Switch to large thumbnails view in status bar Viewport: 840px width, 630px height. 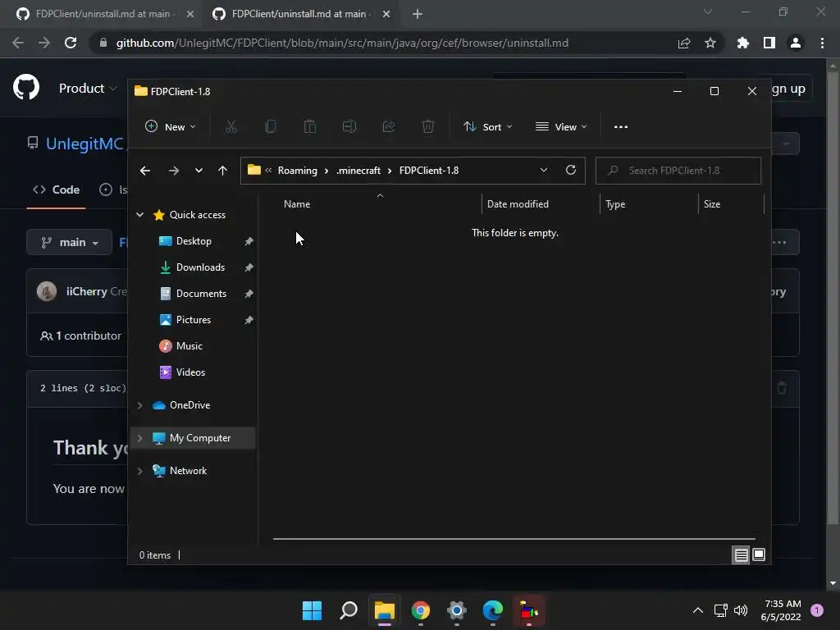click(759, 555)
